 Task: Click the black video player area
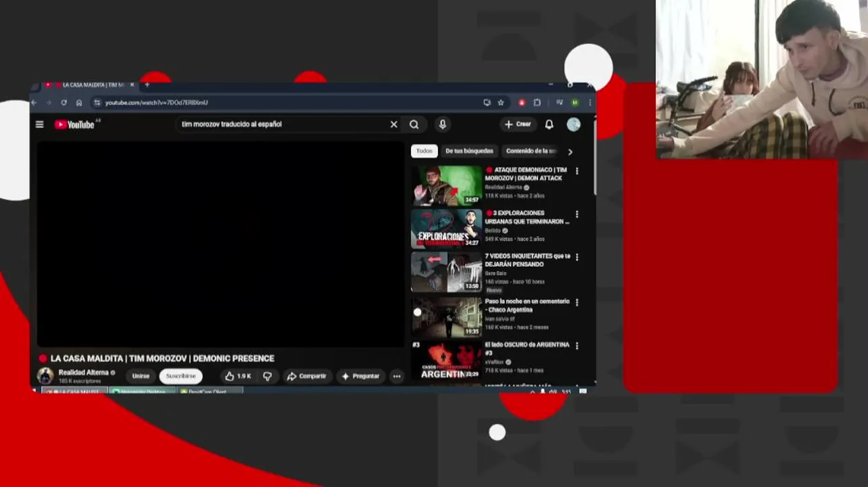[220, 243]
